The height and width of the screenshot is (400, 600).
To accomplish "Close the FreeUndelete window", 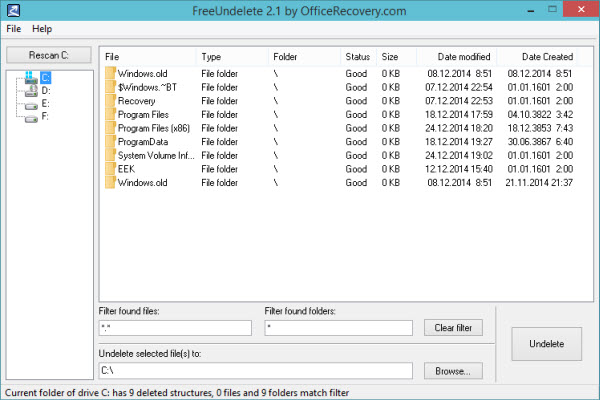I will coord(581,9).
